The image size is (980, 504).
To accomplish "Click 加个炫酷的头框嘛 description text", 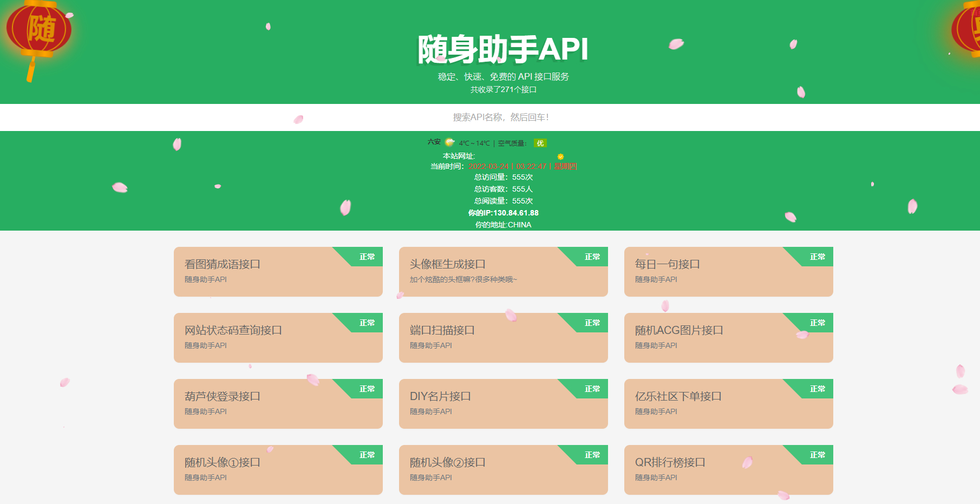I will [463, 279].
